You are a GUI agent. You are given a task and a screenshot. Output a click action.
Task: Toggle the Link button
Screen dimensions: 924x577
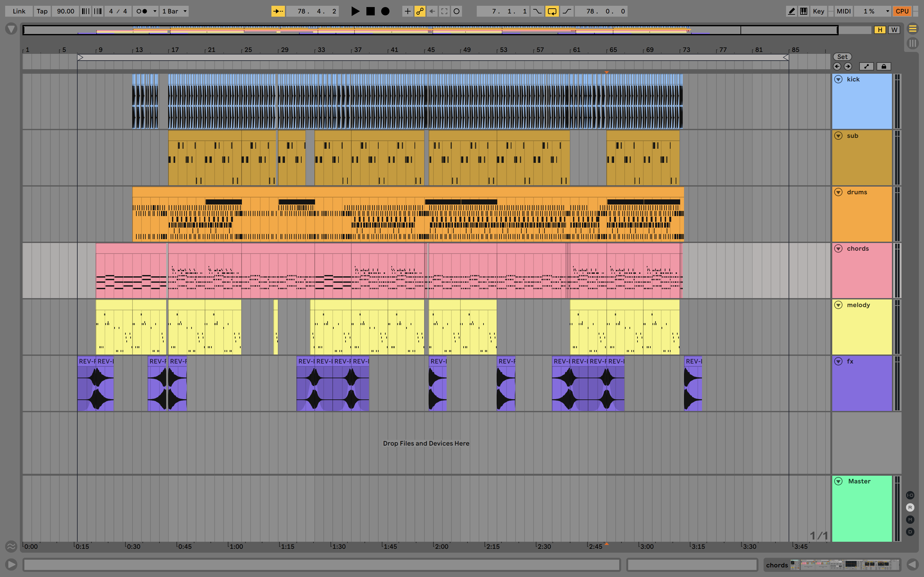[x=19, y=11]
